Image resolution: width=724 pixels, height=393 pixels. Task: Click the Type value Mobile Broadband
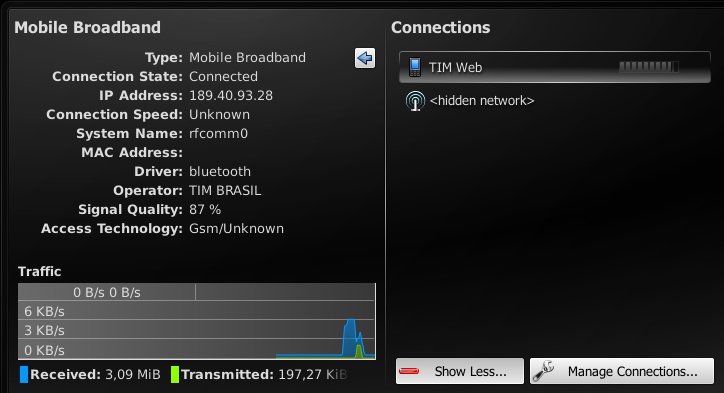coord(247,58)
